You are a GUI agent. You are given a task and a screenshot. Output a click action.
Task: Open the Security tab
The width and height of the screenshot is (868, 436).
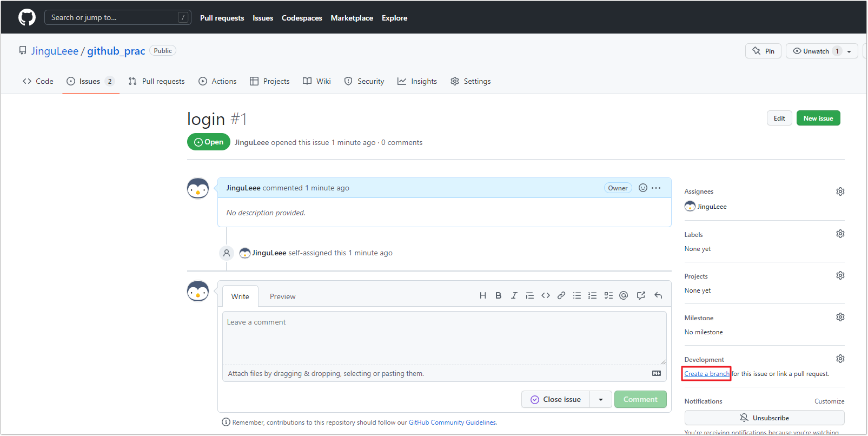[x=364, y=81]
